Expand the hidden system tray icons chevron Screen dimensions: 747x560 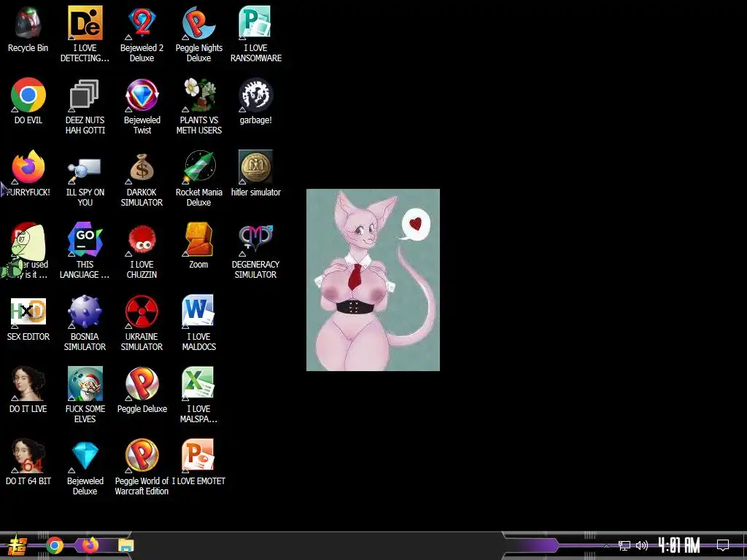pos(606,545)
